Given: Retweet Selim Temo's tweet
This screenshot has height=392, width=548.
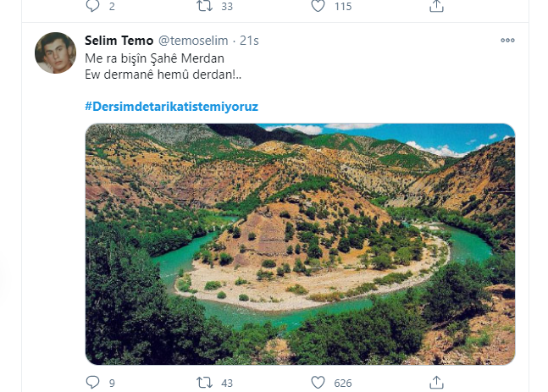Looking at the screenshot, I should 203,382.
